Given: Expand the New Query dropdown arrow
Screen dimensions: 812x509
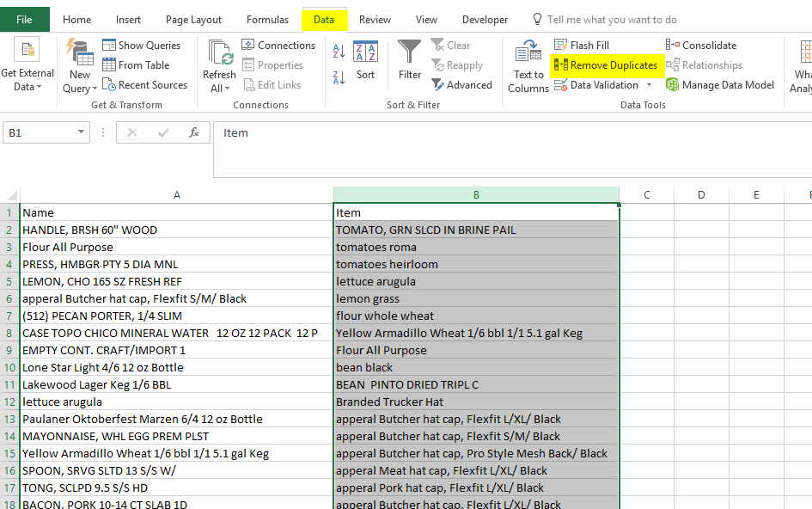Looking at the screenshot, I should coord(95,89).
